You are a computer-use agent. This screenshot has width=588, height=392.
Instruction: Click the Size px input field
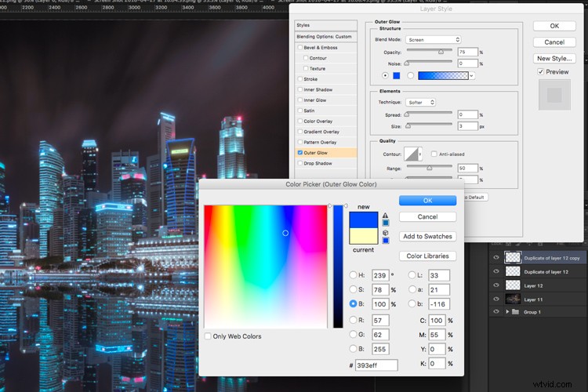tap(467, 126)
